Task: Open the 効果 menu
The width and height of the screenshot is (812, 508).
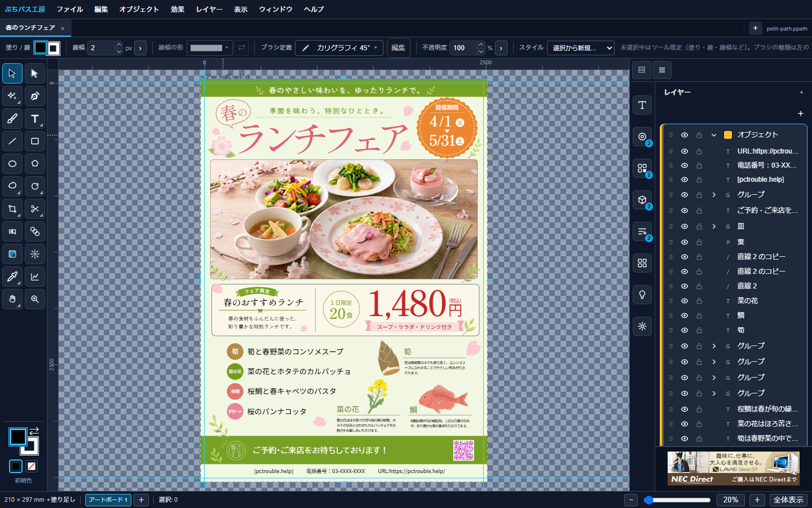Action: click(x=178, y=9)
